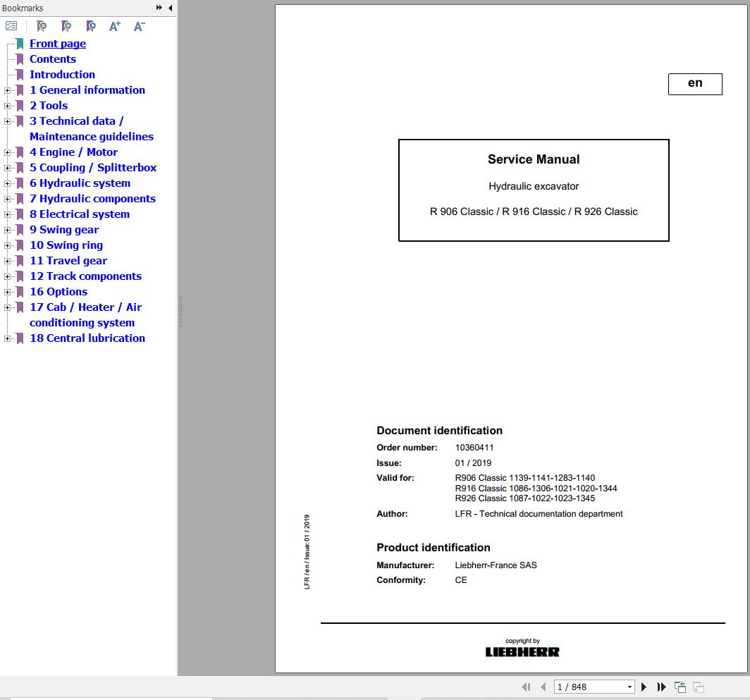Click the Introduction bookmark ribbon icon
Viewport: 750px width, 700px height.
coord(20,75)
